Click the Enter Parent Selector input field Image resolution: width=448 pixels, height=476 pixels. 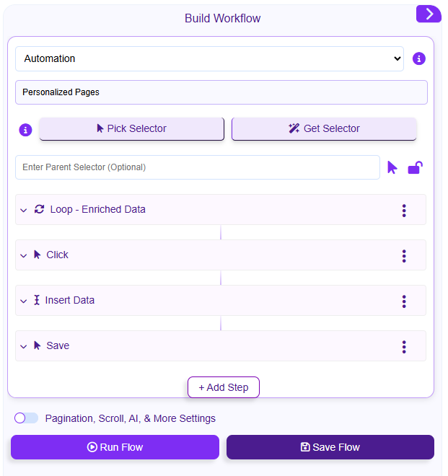[197, 167]
